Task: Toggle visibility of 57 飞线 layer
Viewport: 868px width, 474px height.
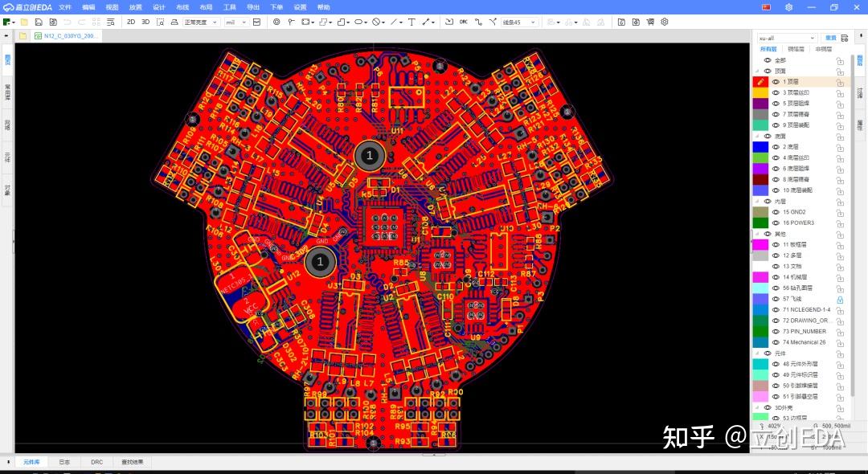Action: pos(776,299)
